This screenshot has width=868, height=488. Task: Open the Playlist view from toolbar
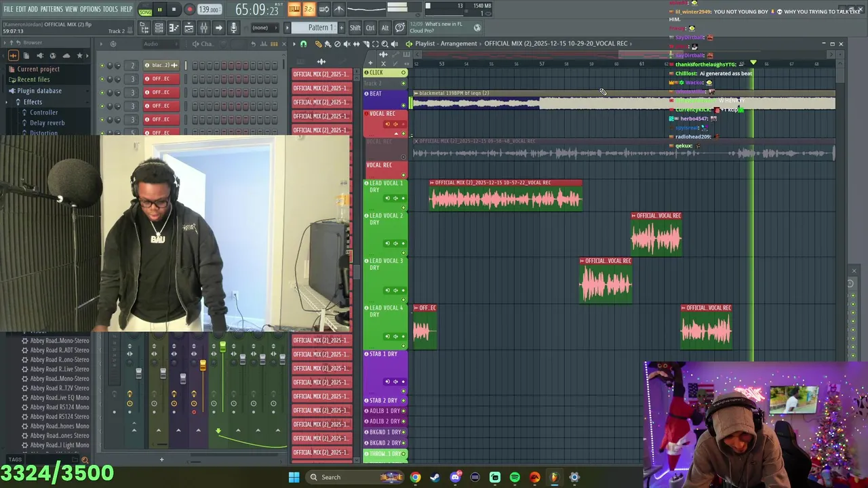tap(189, 28)
